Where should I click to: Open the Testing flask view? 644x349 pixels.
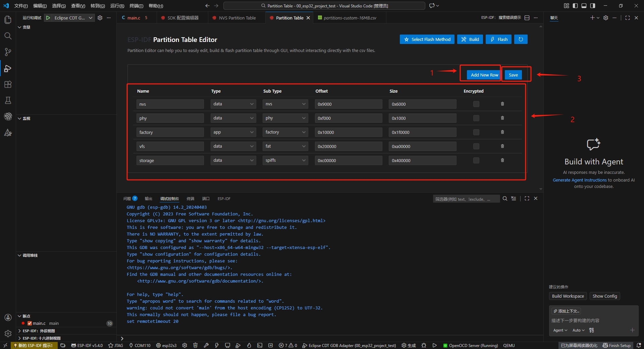pos(8,100)
